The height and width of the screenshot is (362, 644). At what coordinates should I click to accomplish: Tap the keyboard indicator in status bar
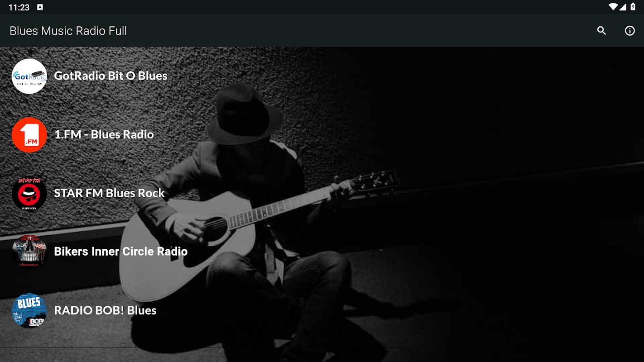(40, 7)
